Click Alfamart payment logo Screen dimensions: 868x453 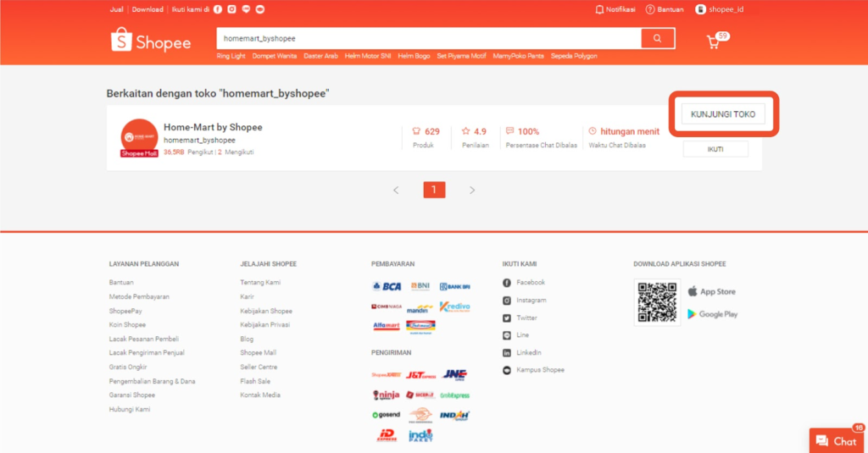click(x=387, y=326)
